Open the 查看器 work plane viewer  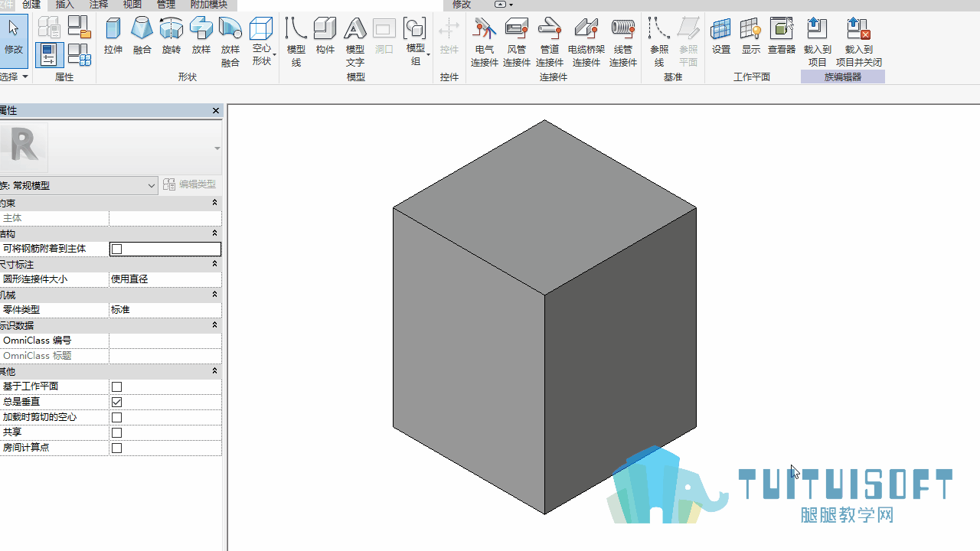click(x=782, y=37)
